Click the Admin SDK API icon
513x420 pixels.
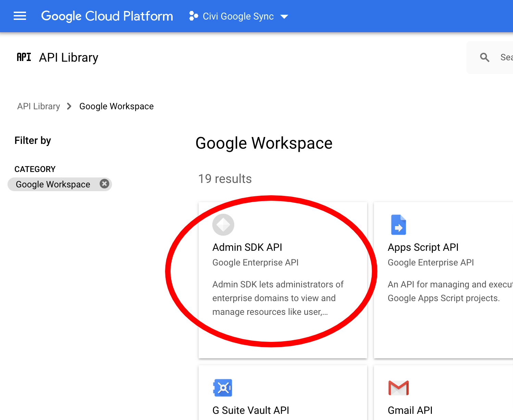point(223,225)
